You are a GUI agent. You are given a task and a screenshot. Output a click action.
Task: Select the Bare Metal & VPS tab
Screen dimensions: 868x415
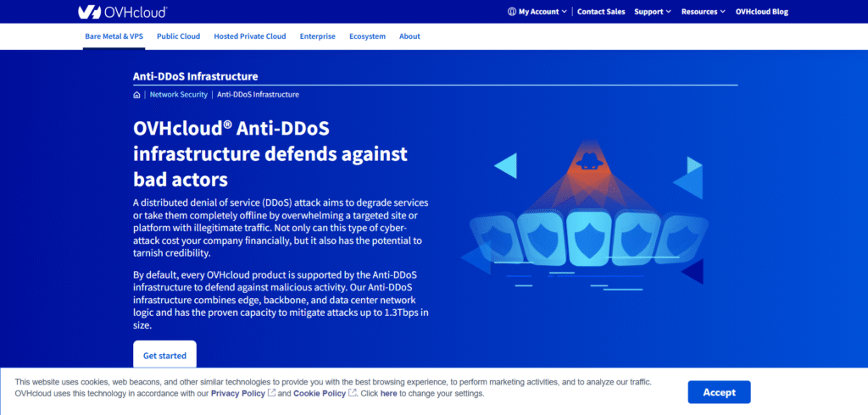click(114, 36)
